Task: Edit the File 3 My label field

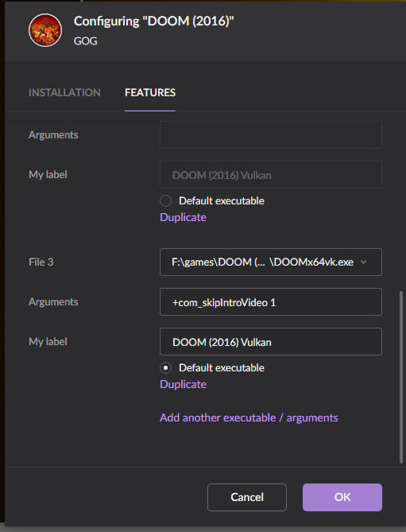Action: click(271, 342)
